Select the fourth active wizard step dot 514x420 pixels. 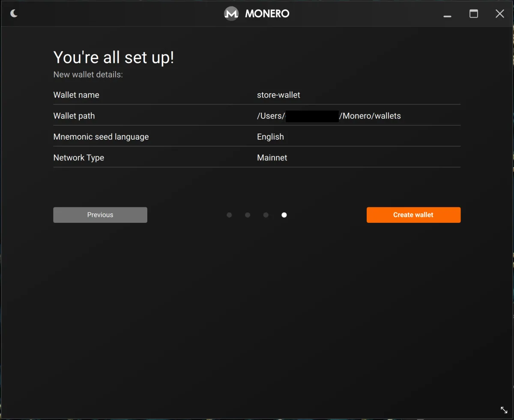point(284,215)
